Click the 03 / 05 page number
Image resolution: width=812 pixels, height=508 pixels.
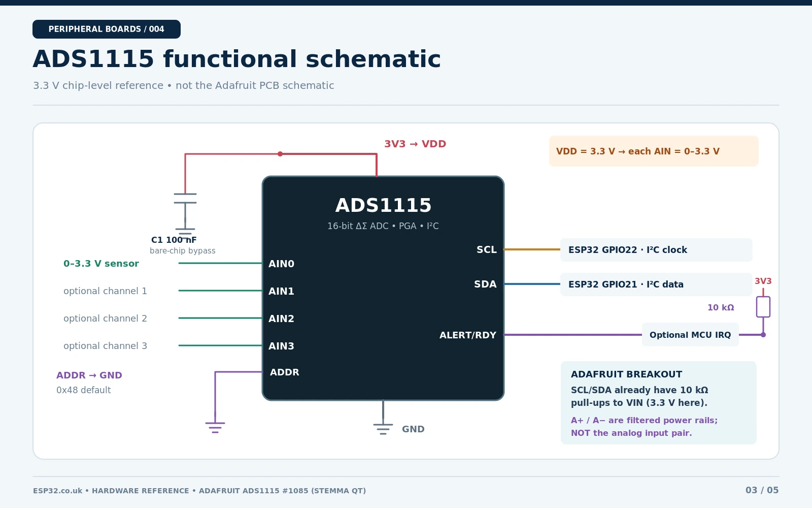[x=762, y=490]
